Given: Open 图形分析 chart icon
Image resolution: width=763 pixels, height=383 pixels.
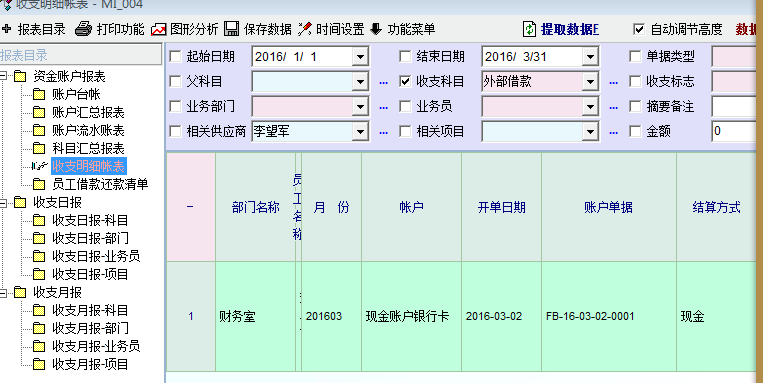Looking at the screenshot, I should [x=159, y=29].
